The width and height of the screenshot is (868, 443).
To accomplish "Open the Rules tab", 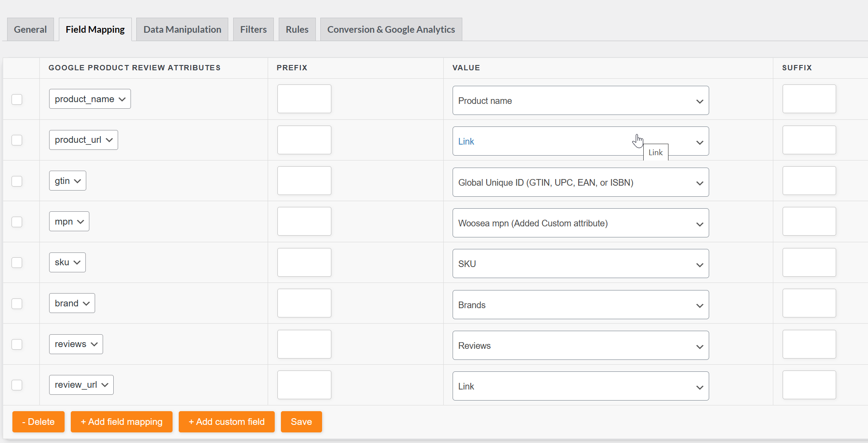I will 297,30.
